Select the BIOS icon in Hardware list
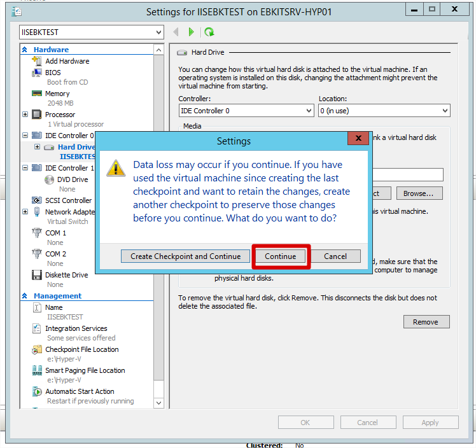Image resolution: width=476 pixels, height=448 pixels. click(36, 73)
